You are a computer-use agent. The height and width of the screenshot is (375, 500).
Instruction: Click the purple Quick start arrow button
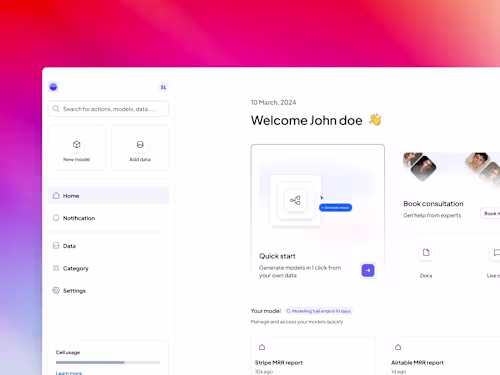pos(368,270)
